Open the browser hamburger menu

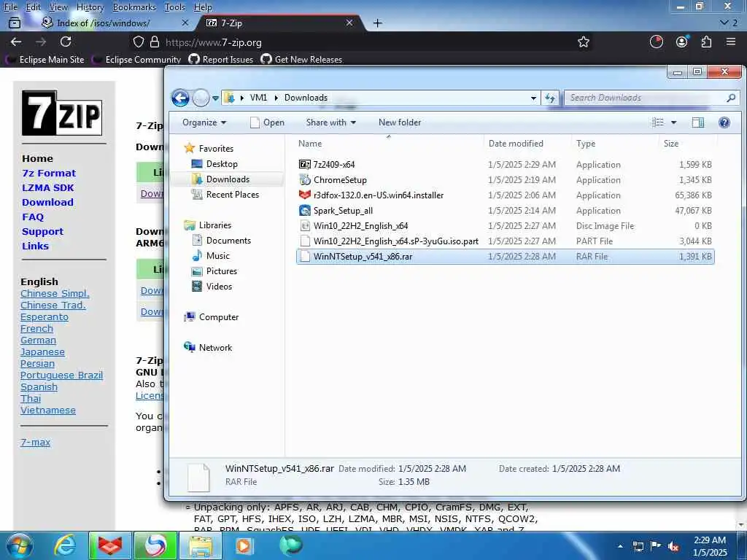pyautogui.click(x=731, y=42)
